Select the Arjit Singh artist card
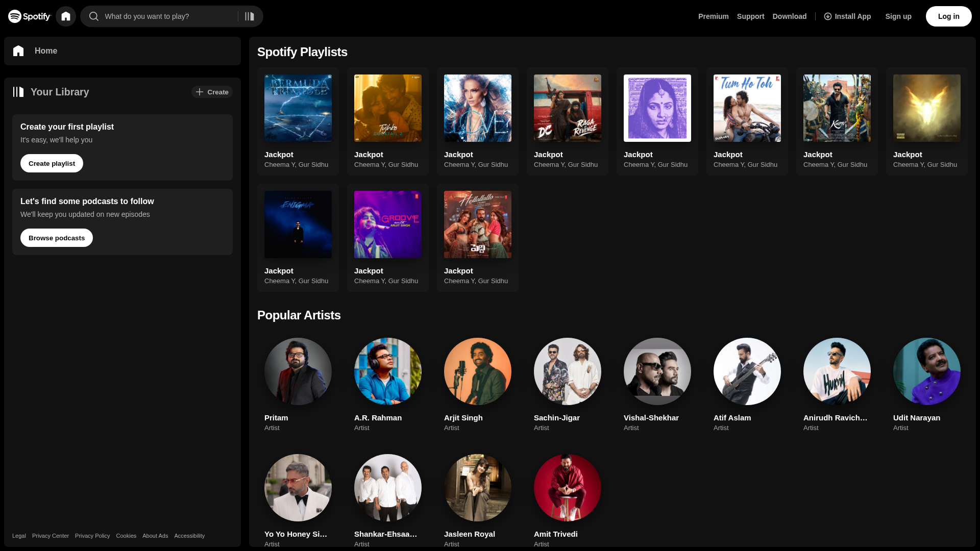Image resolution: width=980 pixels, height=551 pixels. [478, 385]
